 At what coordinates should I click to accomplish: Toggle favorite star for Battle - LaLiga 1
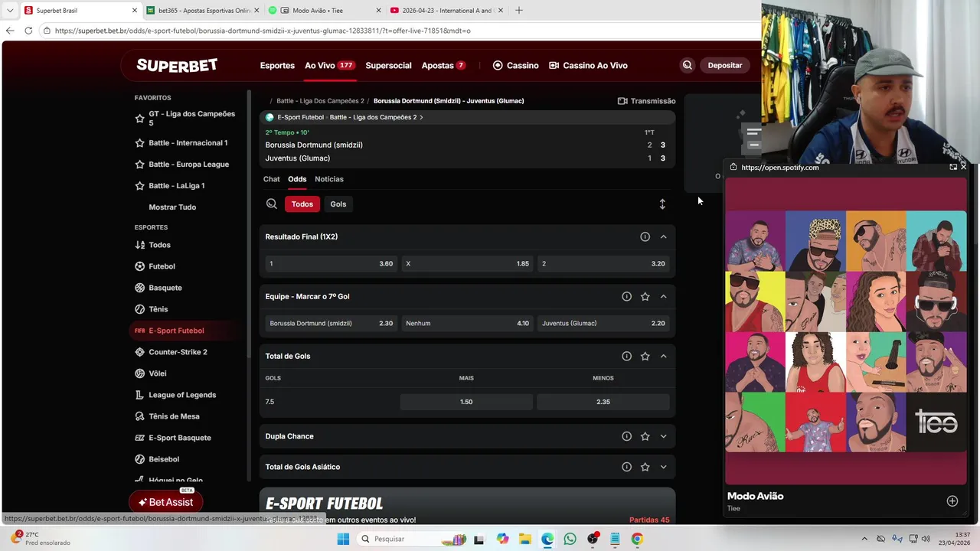(139, 186)
